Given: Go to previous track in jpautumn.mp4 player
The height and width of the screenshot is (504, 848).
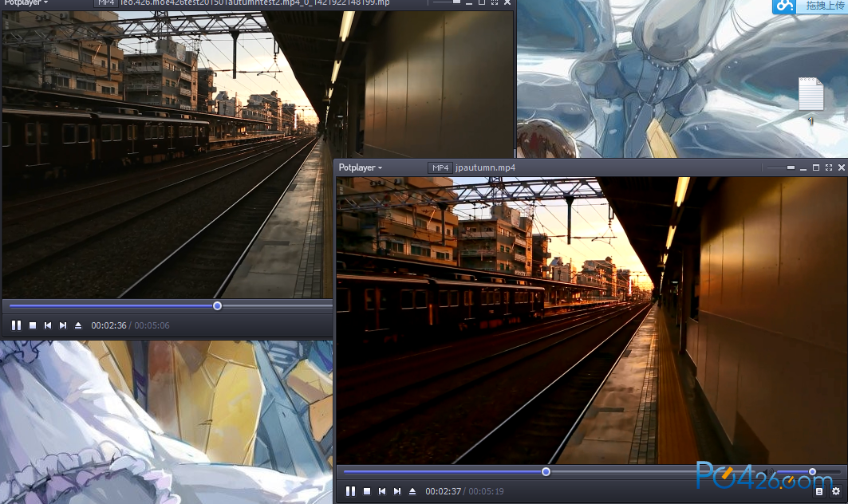Looking at the screenshot, I should pyautogui.click(x=382, y=491).
